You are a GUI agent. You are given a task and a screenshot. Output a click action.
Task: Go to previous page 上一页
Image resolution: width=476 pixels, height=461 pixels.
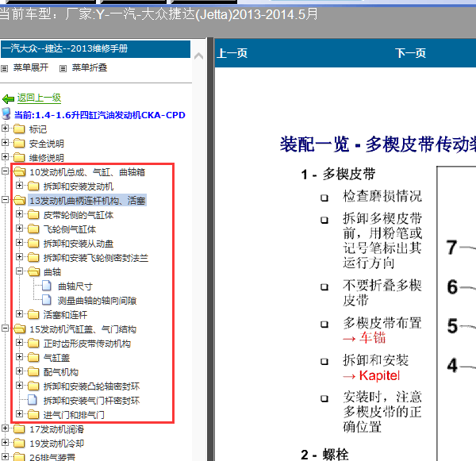click(232, 53)
